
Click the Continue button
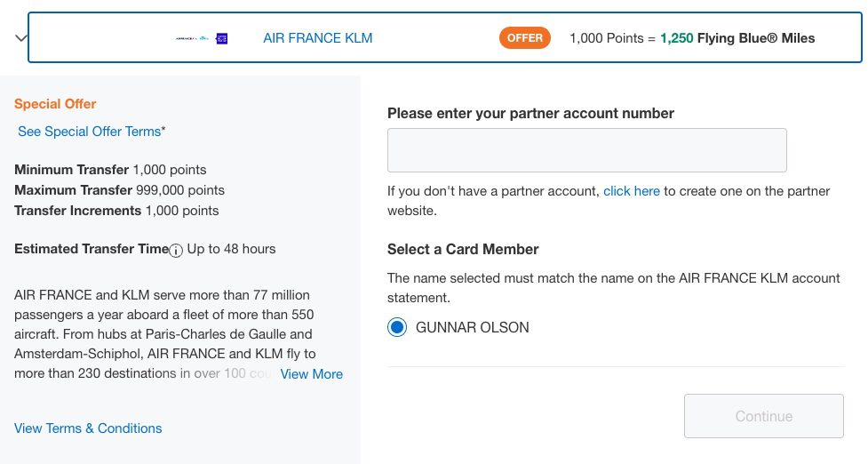[x=764, y=416]
